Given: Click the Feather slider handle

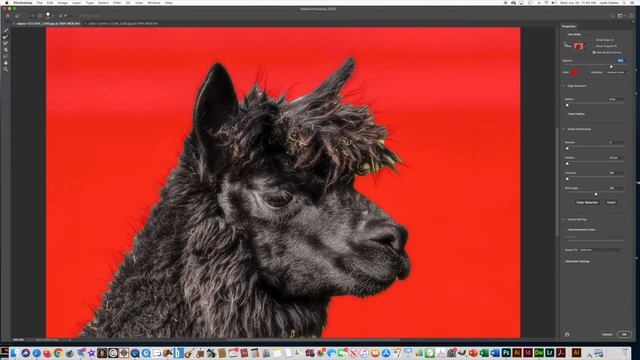Looking at the screenshot, I should 567,163.
